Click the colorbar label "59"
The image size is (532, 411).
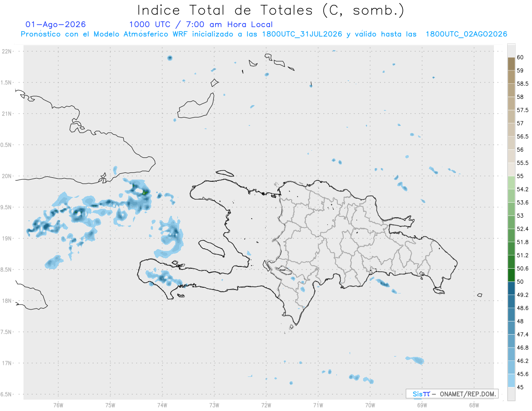tap(520, 70)
